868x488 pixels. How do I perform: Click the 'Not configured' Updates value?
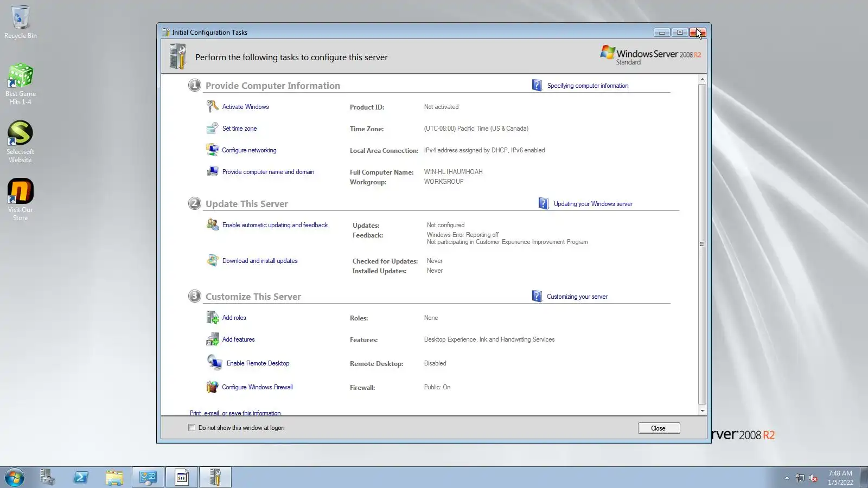[445, 225]
